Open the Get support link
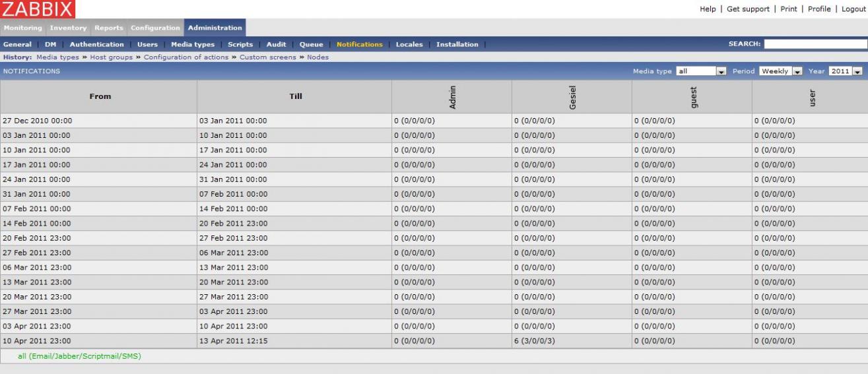Image resolution: width=868 pixels, height=374 pixels. point(748,9)
